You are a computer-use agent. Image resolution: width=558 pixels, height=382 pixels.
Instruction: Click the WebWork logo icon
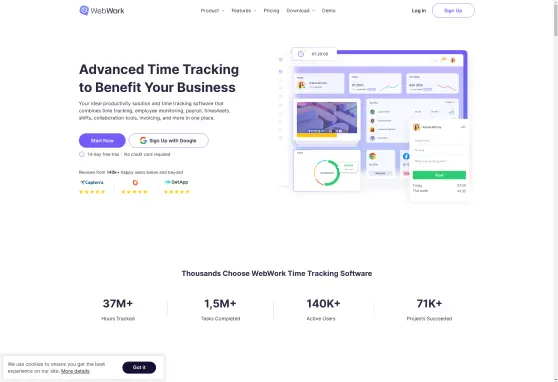tap(84, 10)
